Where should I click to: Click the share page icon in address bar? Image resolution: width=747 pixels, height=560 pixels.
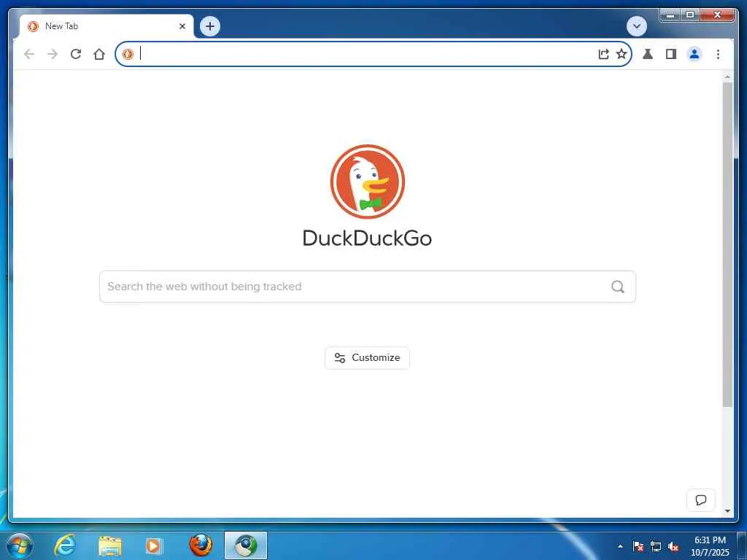click(x=603, y=54)
